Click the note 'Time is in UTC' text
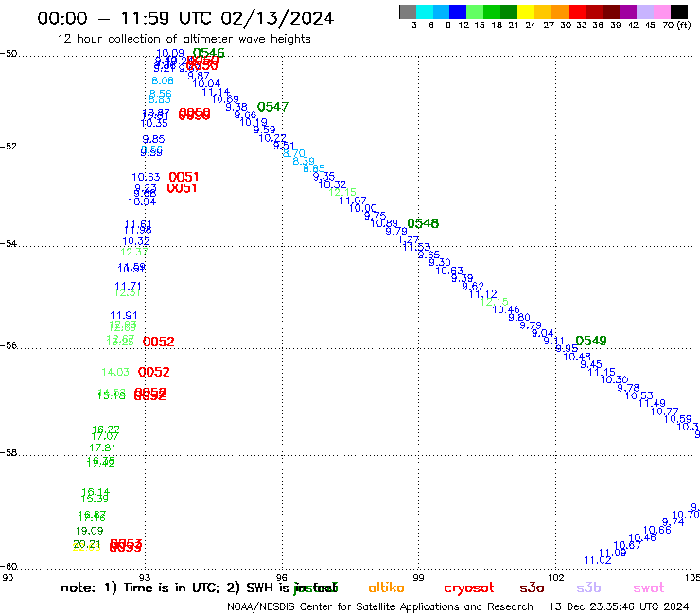This screenshot has height=615, width=700. click(x=171, y=588)
